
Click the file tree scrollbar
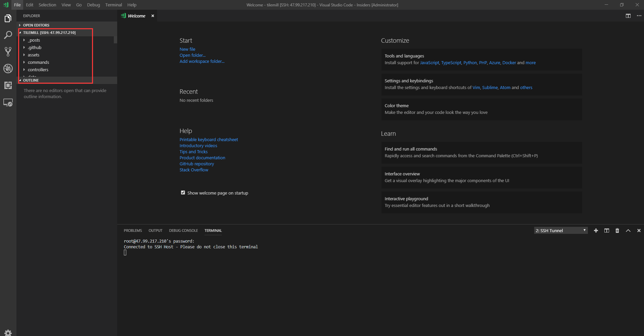tap(115, 40)
